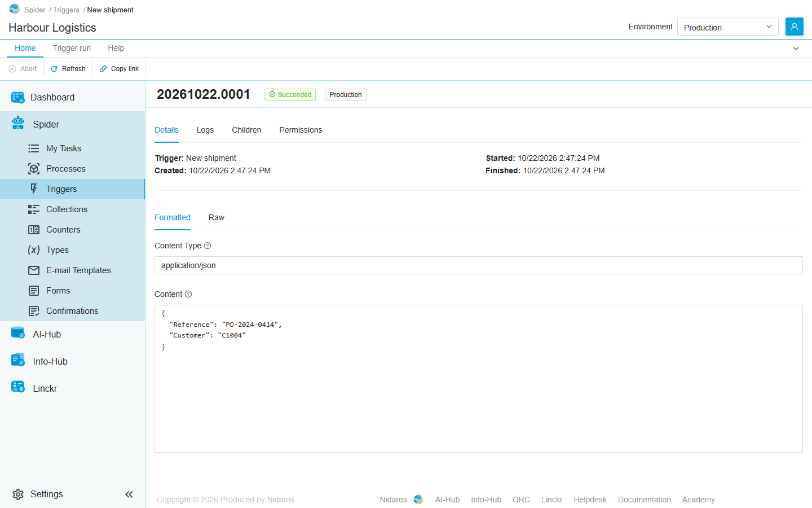Screen dimensions: 812x508
Task: Click the Spider robot icon
Action: (x=18, y=124)
